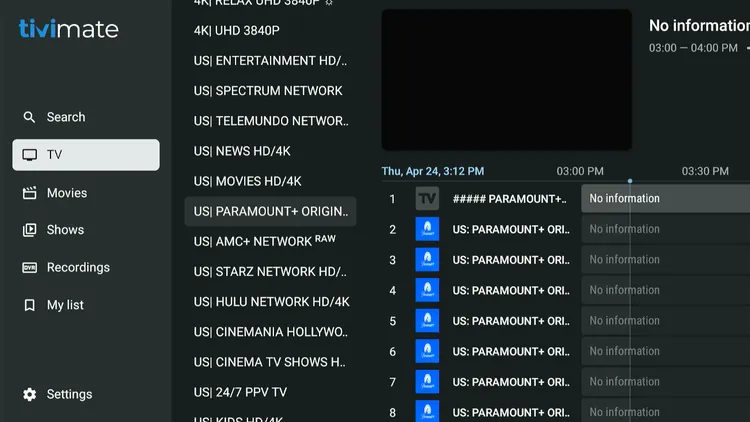Open Settings via the gear icon

[x=29, y=394]
